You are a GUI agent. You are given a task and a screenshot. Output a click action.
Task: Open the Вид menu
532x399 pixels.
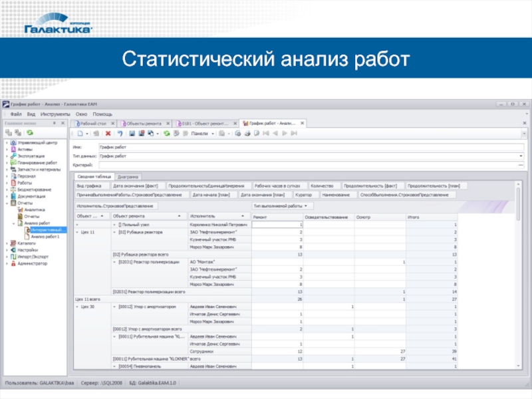click(x=31, y=114)
